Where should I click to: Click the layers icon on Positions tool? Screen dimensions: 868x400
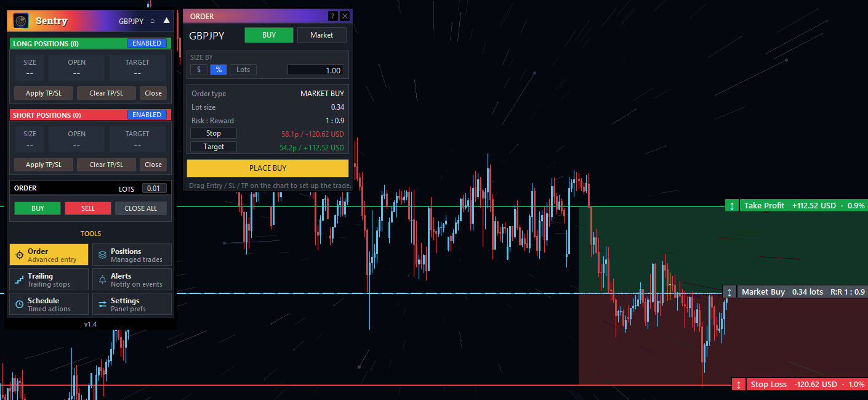click(x=102, y=255)
